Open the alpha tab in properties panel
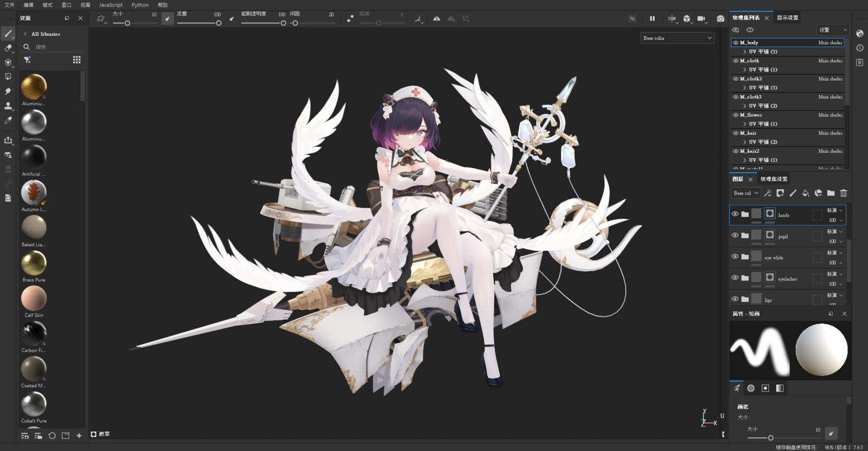This screenshot has width=868, height=451. 751,388
